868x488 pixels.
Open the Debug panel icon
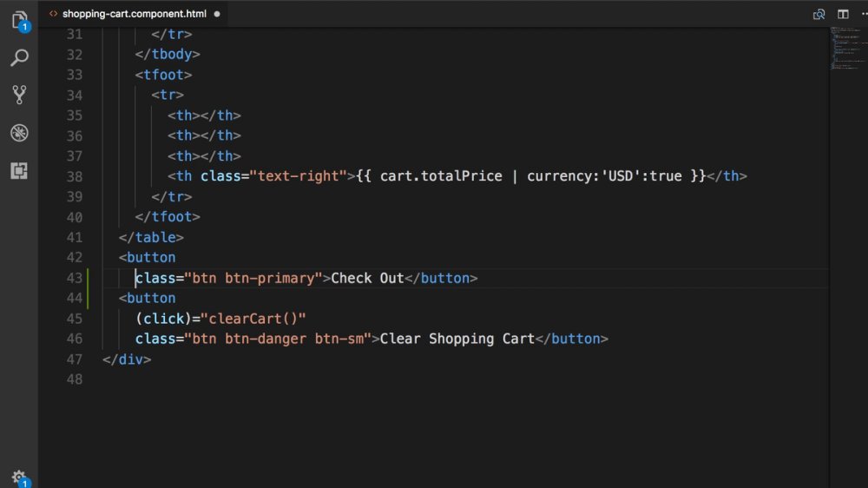point(19,133)
